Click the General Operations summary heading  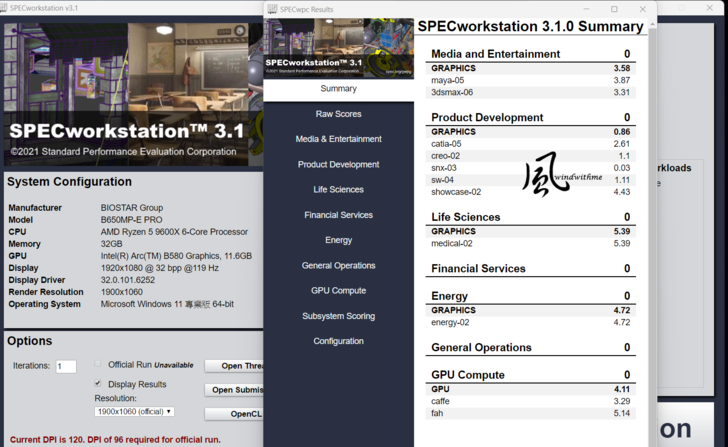(x=481, y=348)
